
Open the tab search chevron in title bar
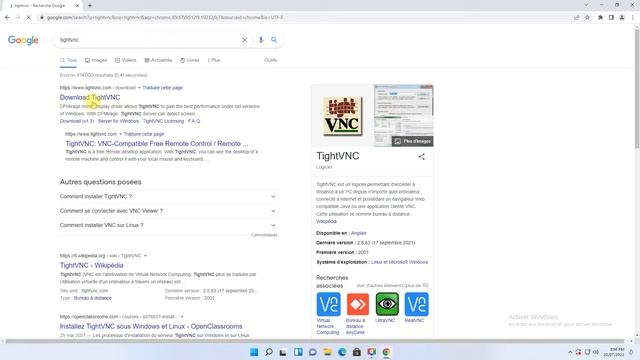[586, 5]
